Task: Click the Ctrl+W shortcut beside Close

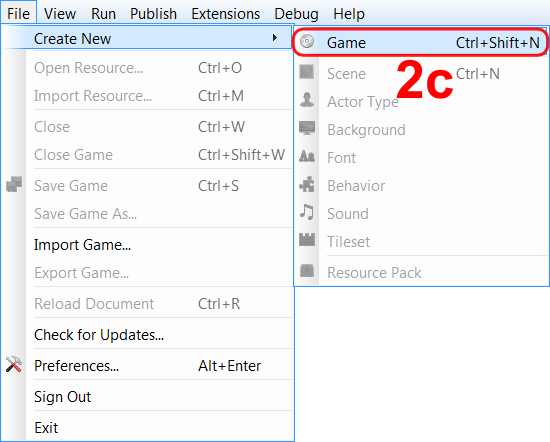Action: [221, 127]
